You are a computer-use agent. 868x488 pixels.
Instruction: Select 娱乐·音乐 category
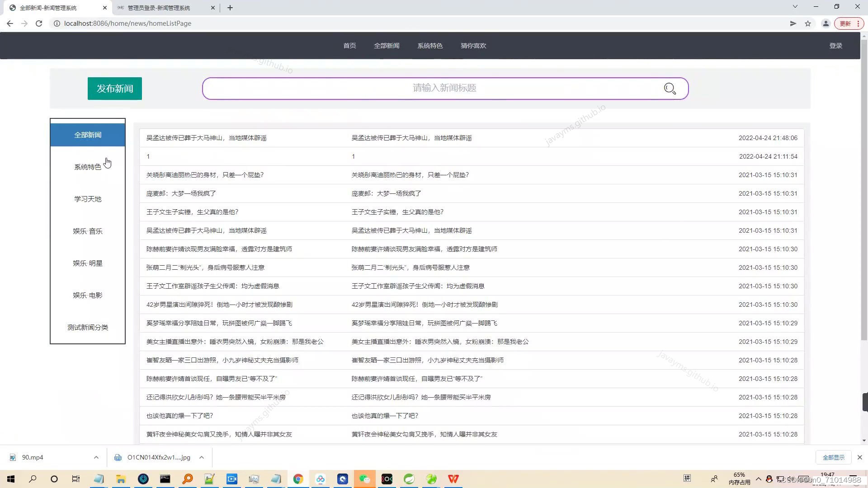(88, 231)
